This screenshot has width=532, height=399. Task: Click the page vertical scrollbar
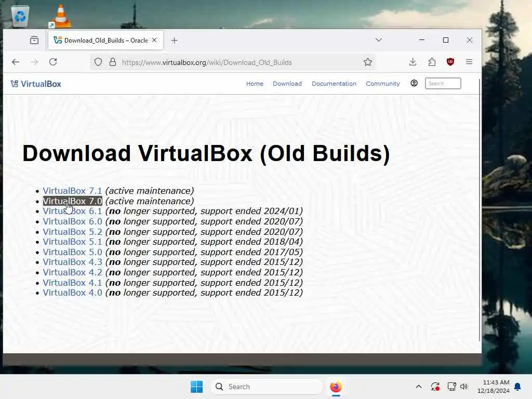click(x=480, y=210)
